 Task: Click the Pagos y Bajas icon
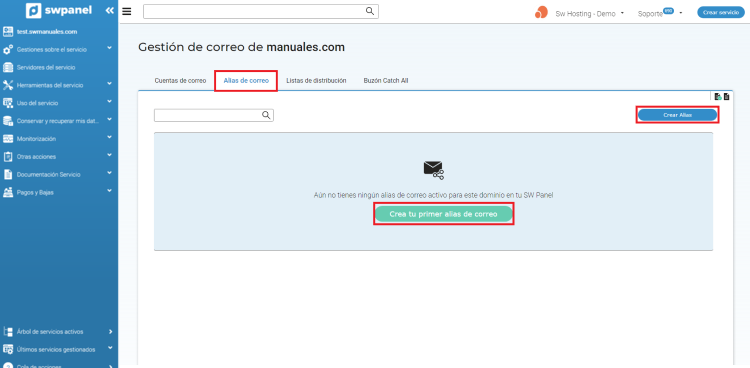click(8, 192)
